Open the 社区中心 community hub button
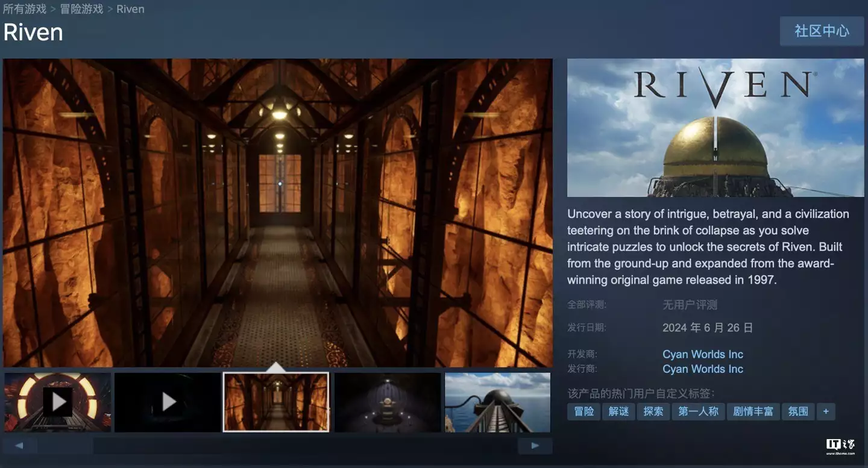The height and width of the screenshot is (468, 868). [x=822, y=31]
